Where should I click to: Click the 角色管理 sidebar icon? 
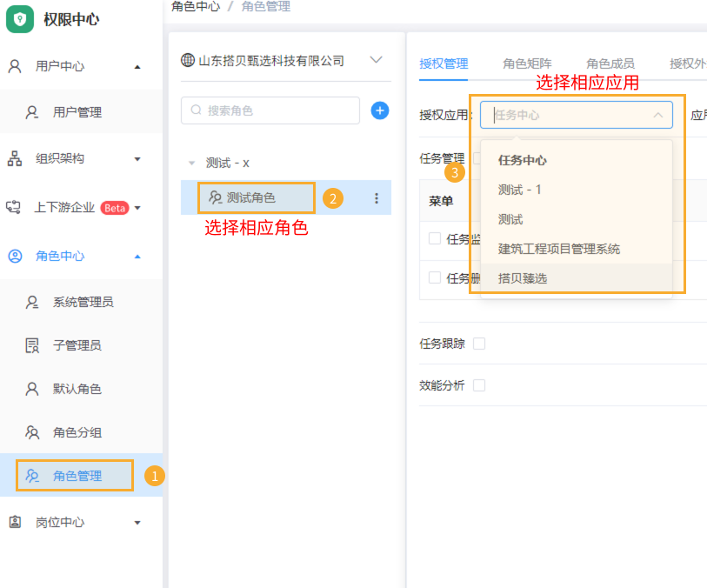pyautogui.click(x=31, y=476)
